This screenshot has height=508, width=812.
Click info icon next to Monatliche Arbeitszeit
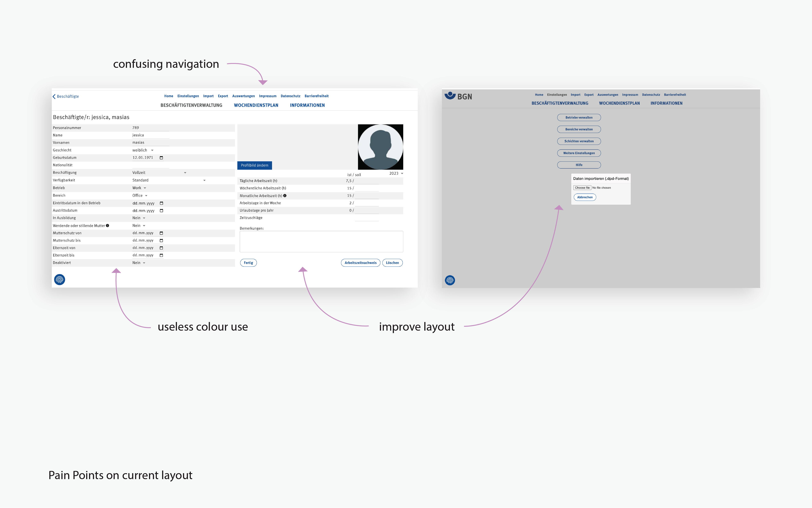pyautogui.click(x=285, y=196)
